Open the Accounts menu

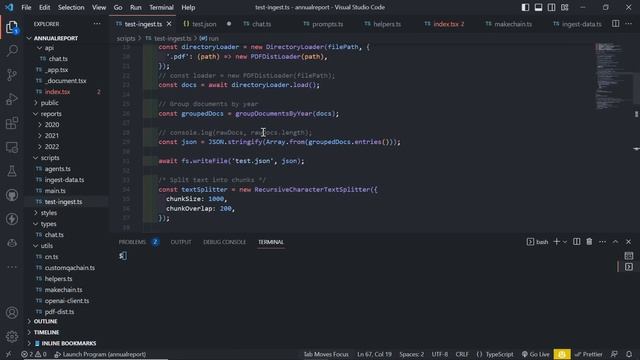(x=12, y=313)
